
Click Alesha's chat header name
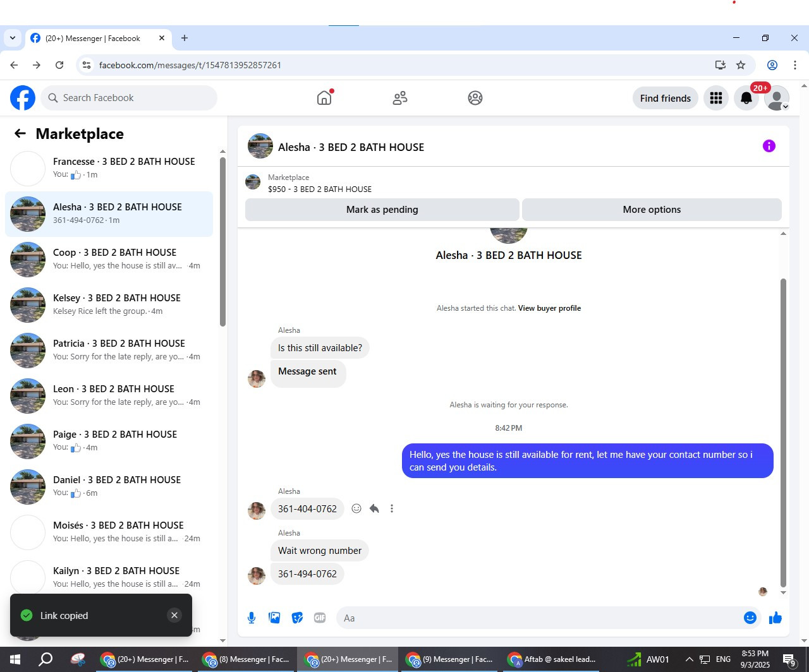(x=351, y=147)
